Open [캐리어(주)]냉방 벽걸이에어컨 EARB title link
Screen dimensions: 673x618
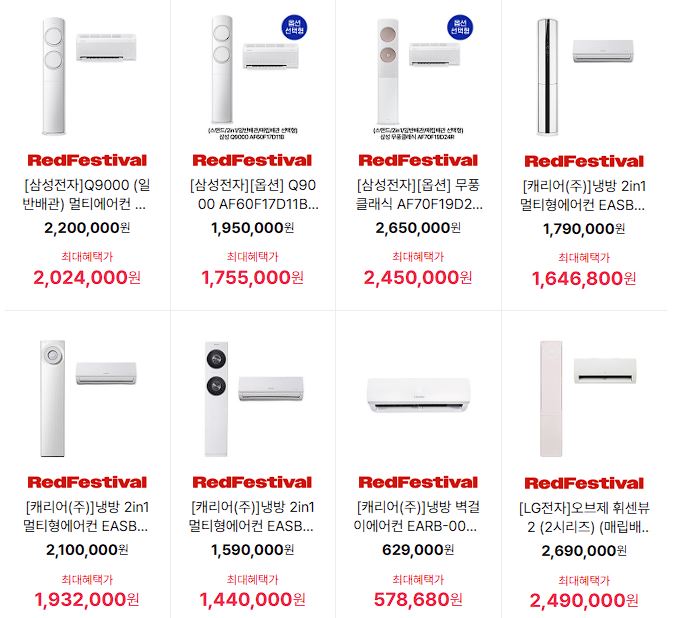click(x=418, y=516)
